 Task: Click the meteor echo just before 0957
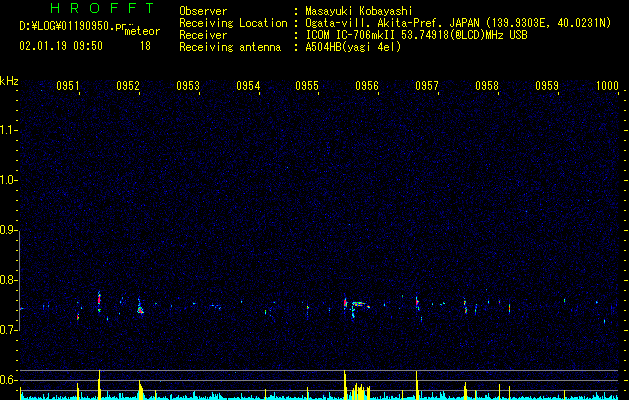(417, 303)
